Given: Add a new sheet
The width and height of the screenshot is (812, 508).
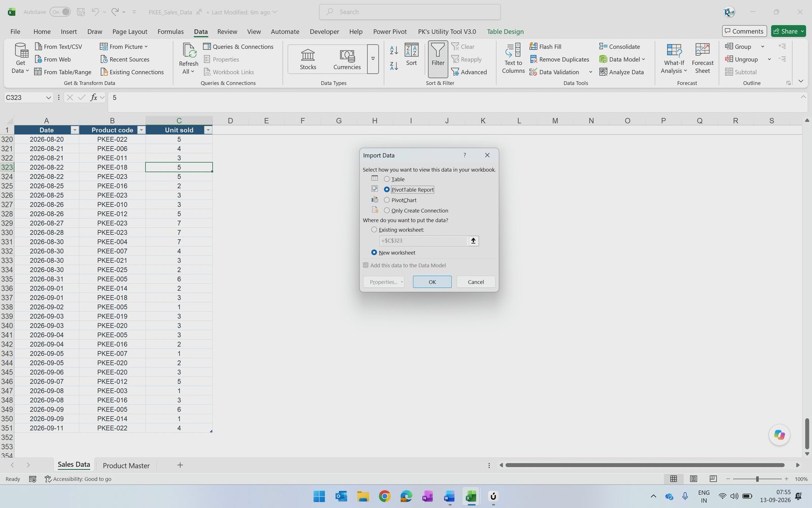Looking at the screenshot, I should tap(180, 465).
